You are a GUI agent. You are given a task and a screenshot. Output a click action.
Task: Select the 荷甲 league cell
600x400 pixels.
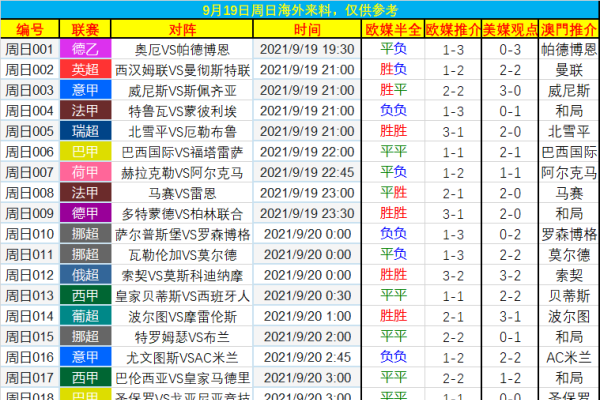[x=85, y=172]
